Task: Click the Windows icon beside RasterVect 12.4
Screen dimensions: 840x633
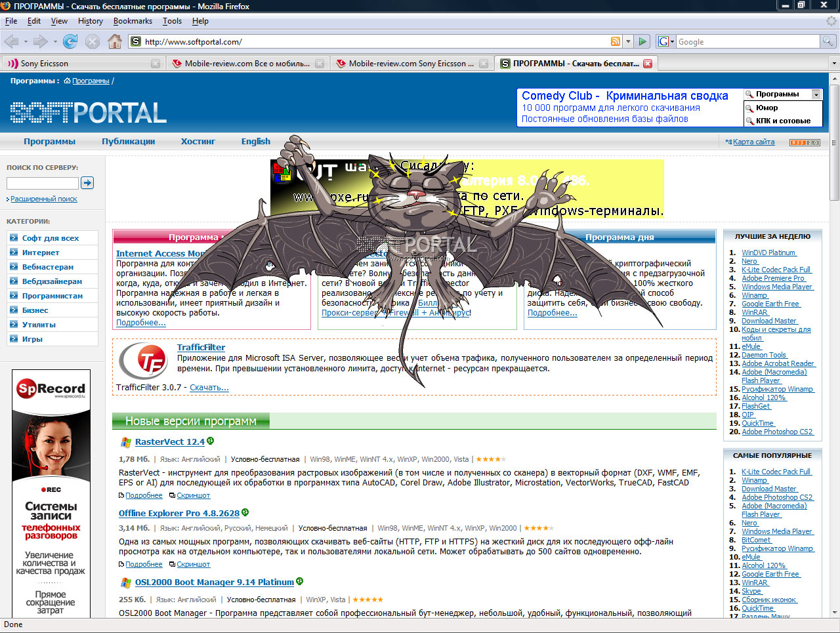Action: [x=126, y=443]
